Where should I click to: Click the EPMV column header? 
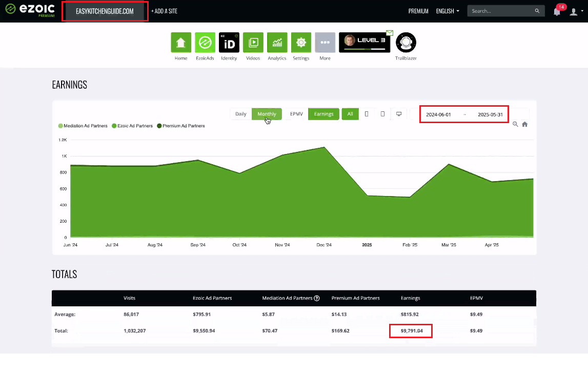[476, 298]
